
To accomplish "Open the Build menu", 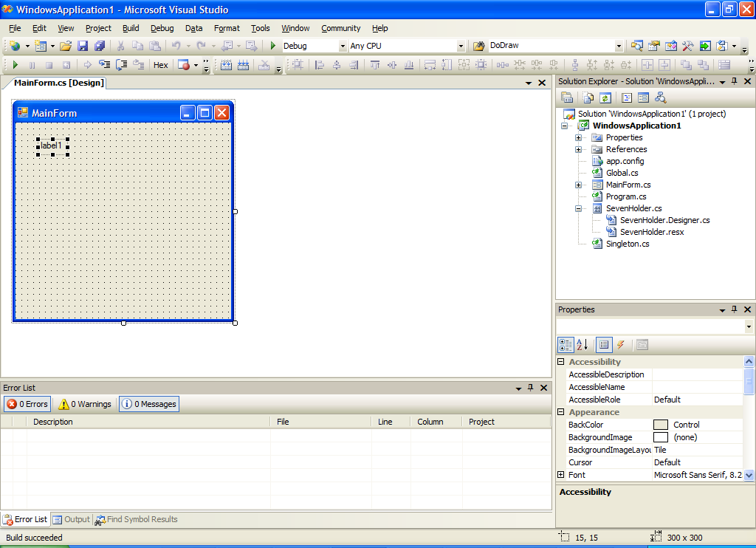I will [x=131, y=28].
